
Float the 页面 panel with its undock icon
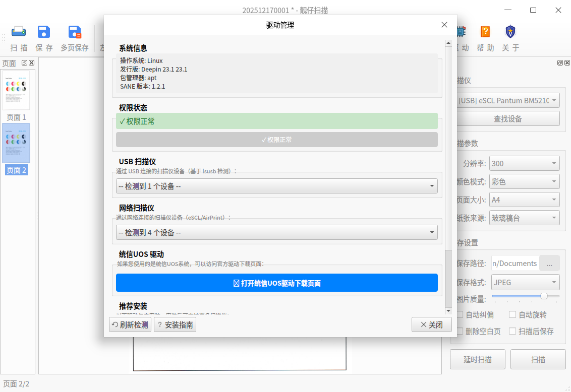(x=24, y=62)
